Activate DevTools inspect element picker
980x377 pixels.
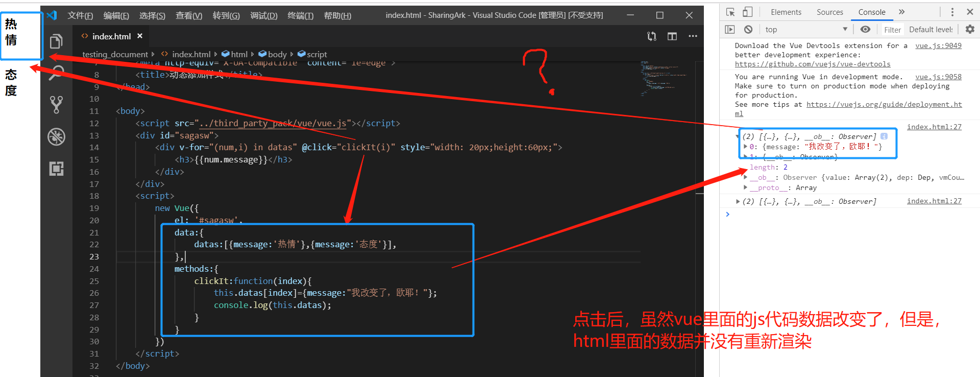pyautogui.click(x=730, y=12)
